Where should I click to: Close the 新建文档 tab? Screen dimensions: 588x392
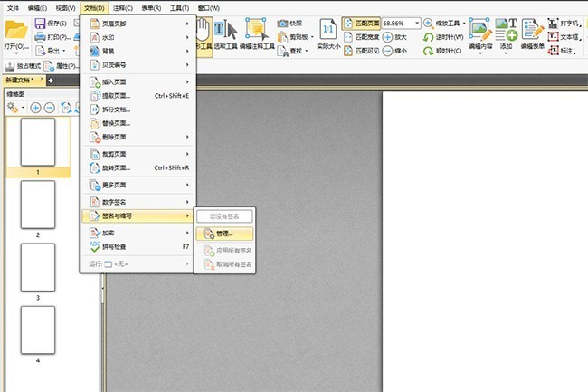[x=42, y=79]
